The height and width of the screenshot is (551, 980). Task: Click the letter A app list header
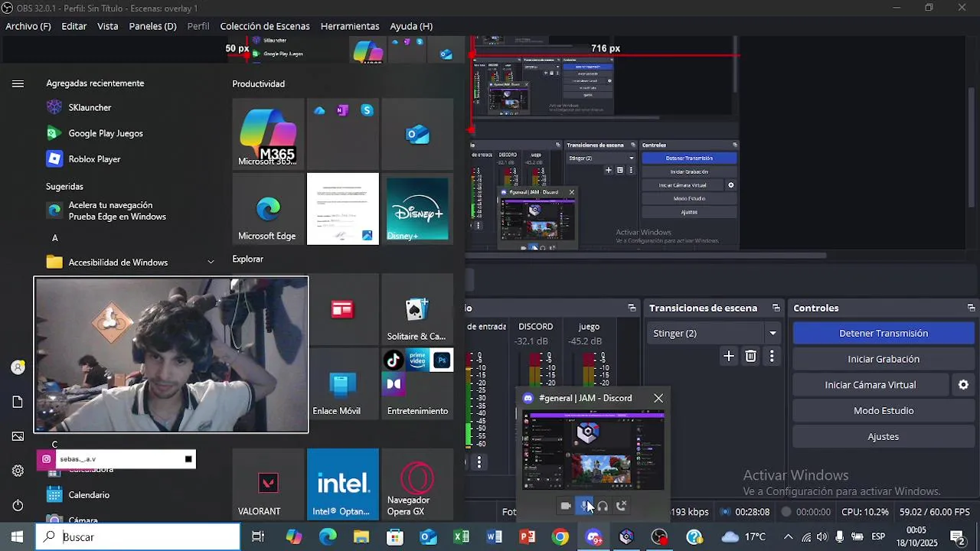(54, 238)
